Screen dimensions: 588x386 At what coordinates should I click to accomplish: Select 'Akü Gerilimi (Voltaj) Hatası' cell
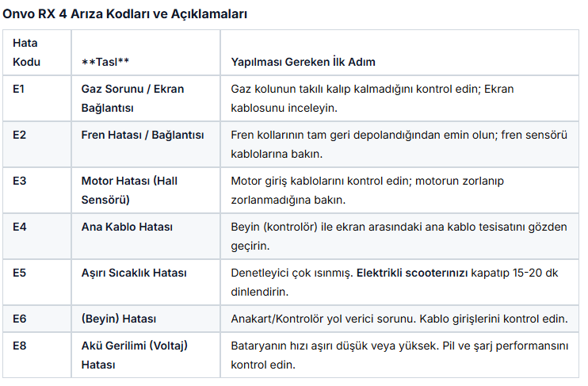tap(134, 355)
